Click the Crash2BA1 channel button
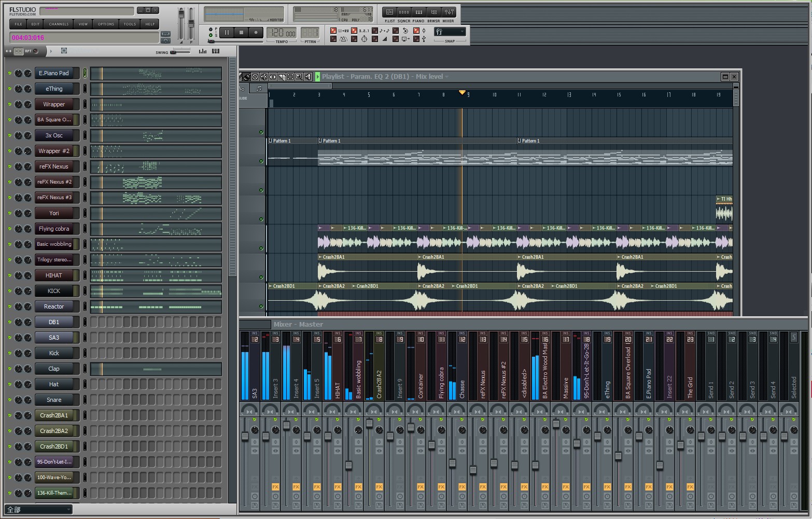 click(x=54, y=415)
